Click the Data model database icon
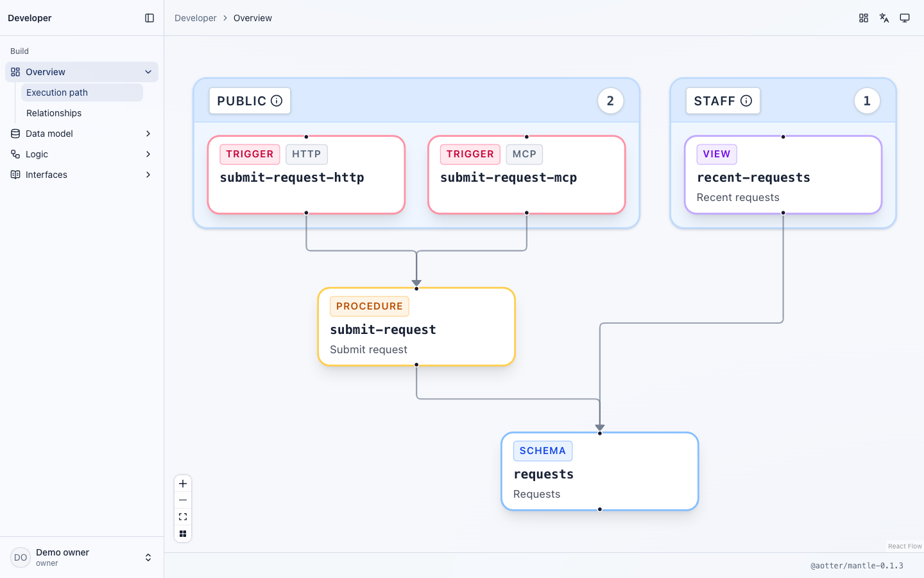 click(x=15, y=134)
